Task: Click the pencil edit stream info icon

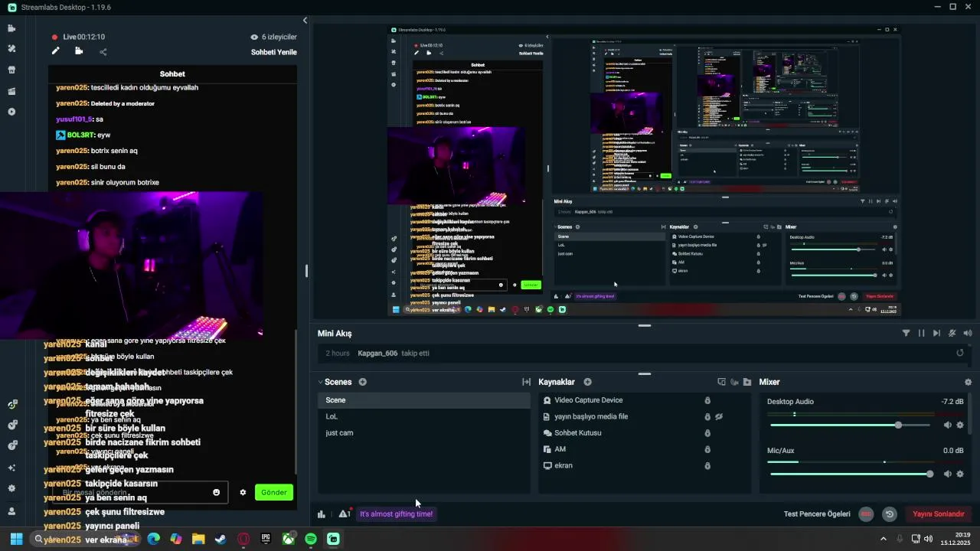Action: tap(55, 51)
